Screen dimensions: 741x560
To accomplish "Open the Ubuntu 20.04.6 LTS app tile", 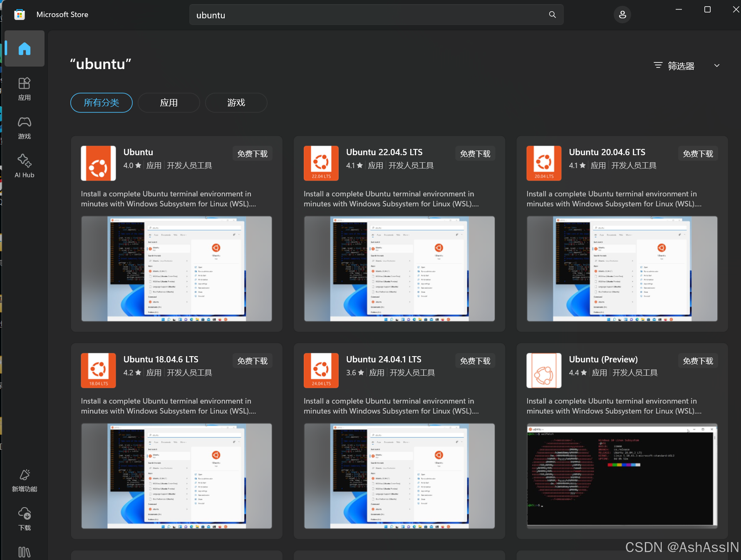I will click(x=607, y=152).
